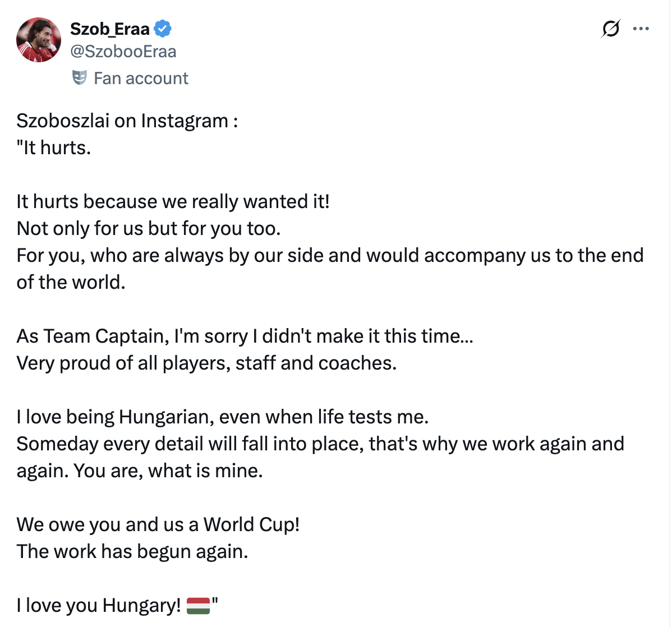Click the Fan account mask icon
The height and width of the screenshot is (627, 672).
coord(80,77)
